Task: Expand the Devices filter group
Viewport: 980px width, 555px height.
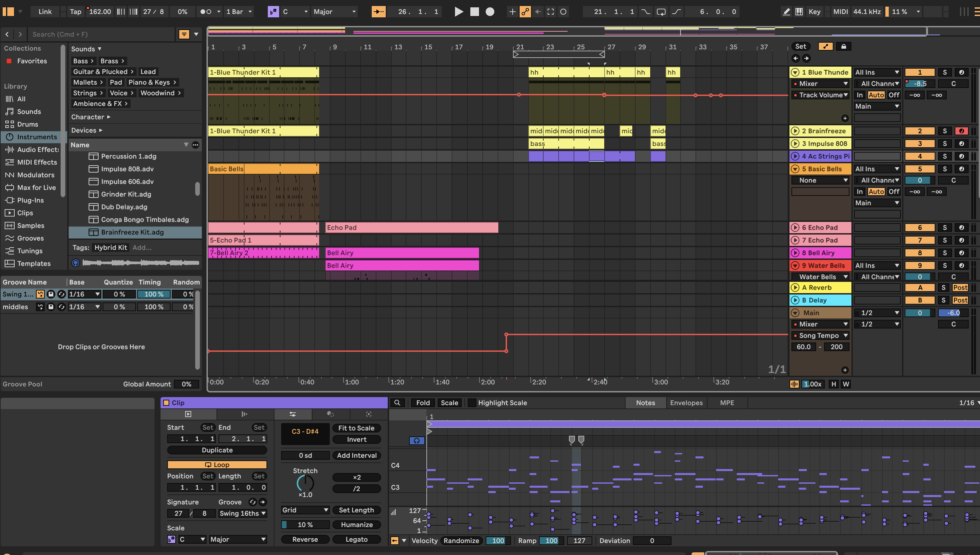Action: click(x=87, y=130)
